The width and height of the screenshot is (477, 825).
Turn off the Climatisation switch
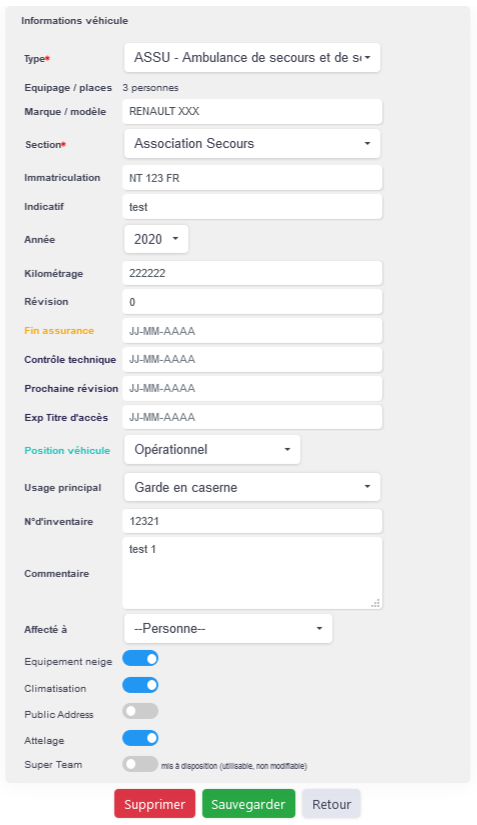coord(140,685)
